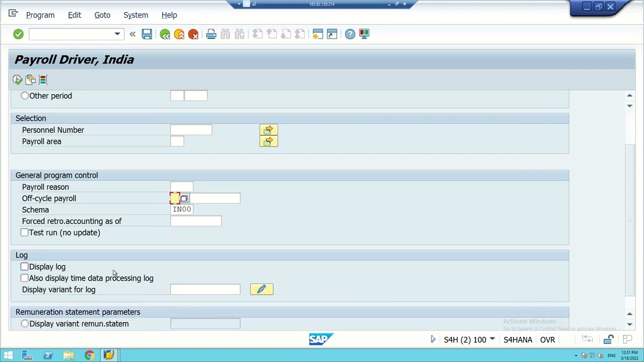Image resolution: width=644 pixels, height=362 pixels.
Task: Open the System menu
Action: pyautogui.click(x=136, y=15)
